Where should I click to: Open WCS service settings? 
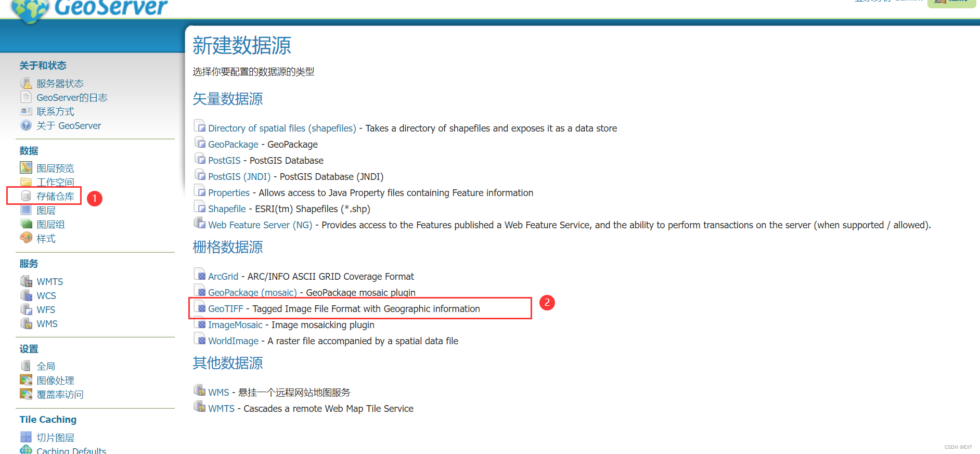point(46,295)
